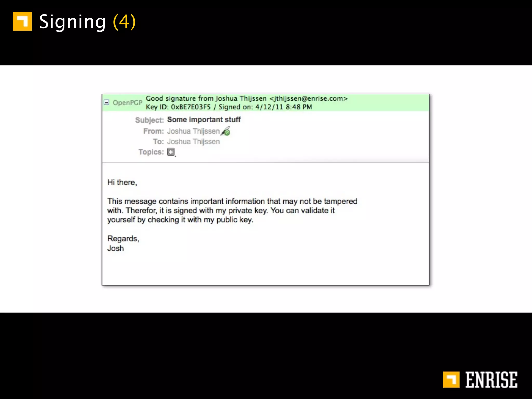
Task: Click the small arrow under Topics button
Action: (175, 156)
